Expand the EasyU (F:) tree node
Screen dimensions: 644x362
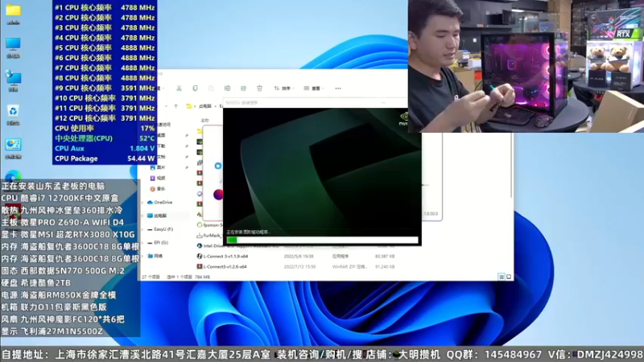pos(143,229)
